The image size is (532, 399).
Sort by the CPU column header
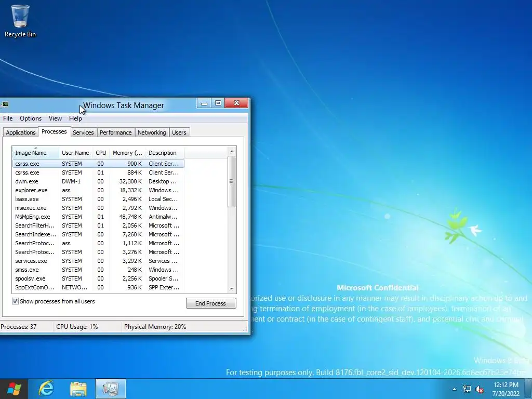pos(101,153)
